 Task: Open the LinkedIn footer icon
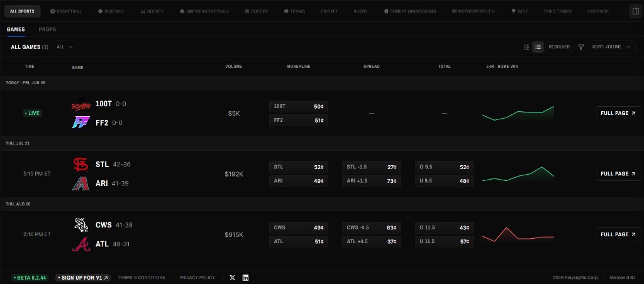click(x=246, y=278)
